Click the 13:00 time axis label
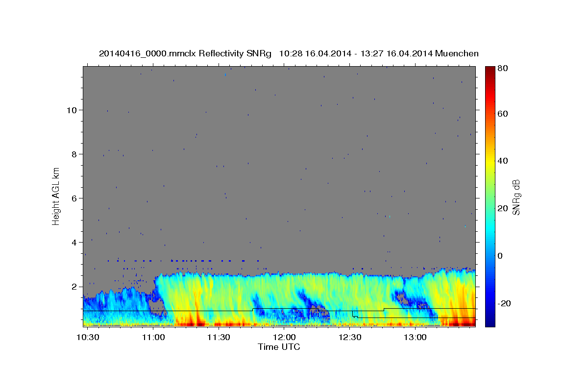Viewport: 588px width, 392px height. pos(415,338)
